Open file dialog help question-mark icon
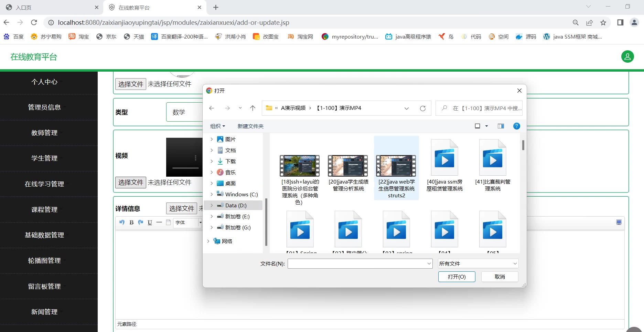Viewport: 644px width, 332px height. 516,126
